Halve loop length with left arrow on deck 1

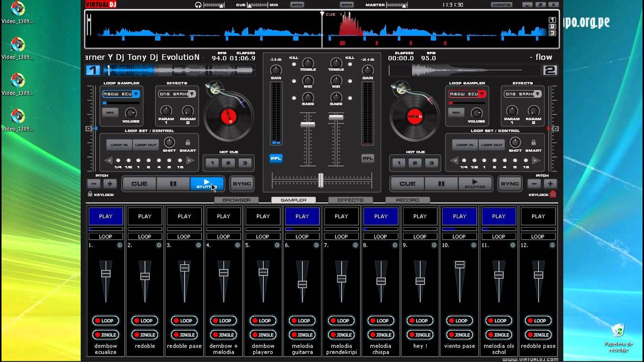(108, 161)
